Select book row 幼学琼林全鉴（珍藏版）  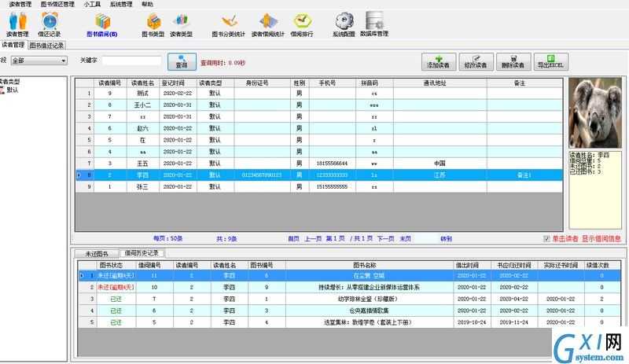(x=349, y=299)
